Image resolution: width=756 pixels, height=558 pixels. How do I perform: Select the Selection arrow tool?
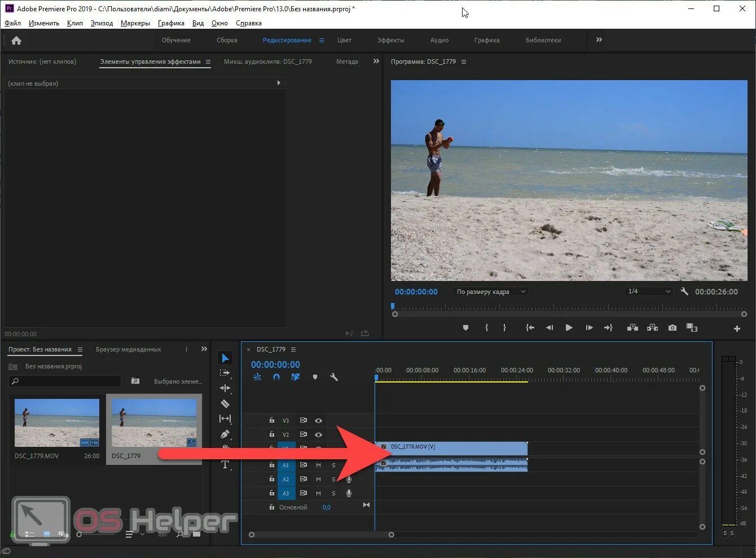tap(225, 358)
